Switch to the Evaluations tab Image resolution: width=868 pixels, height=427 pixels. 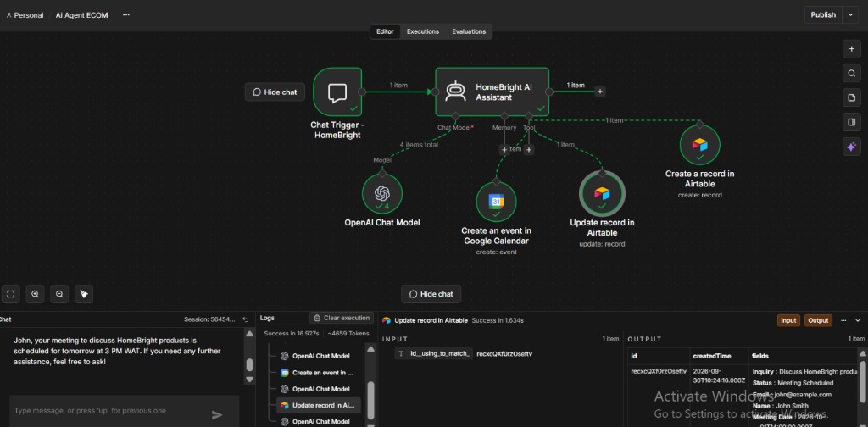click(x=469, y=31)
